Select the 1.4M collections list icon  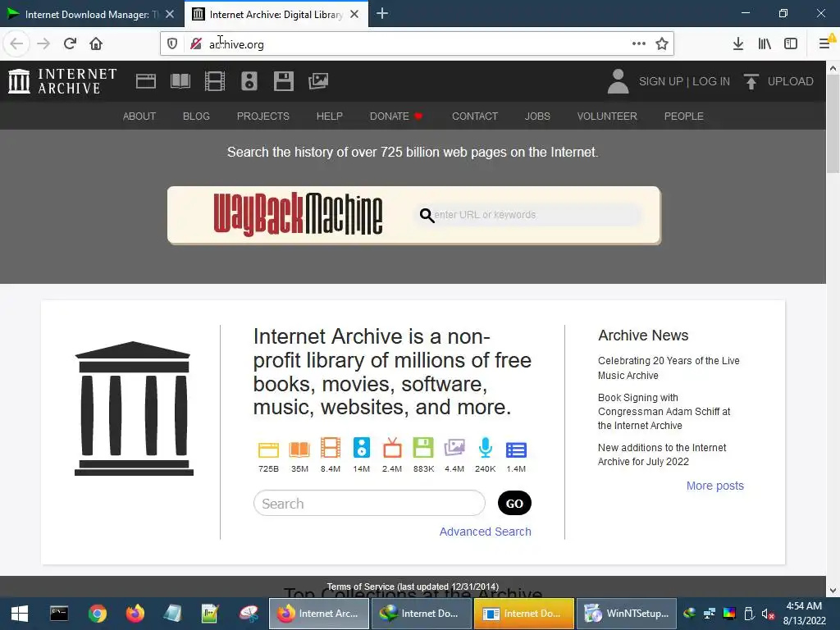click(517, 450)
